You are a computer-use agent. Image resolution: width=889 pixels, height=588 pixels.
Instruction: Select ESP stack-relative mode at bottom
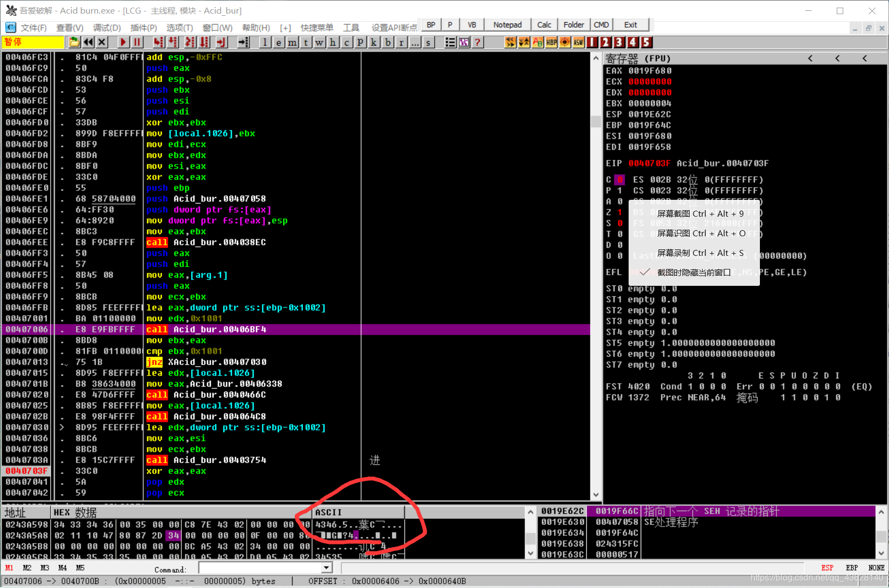pyautogui.click(x=827, y=568)
